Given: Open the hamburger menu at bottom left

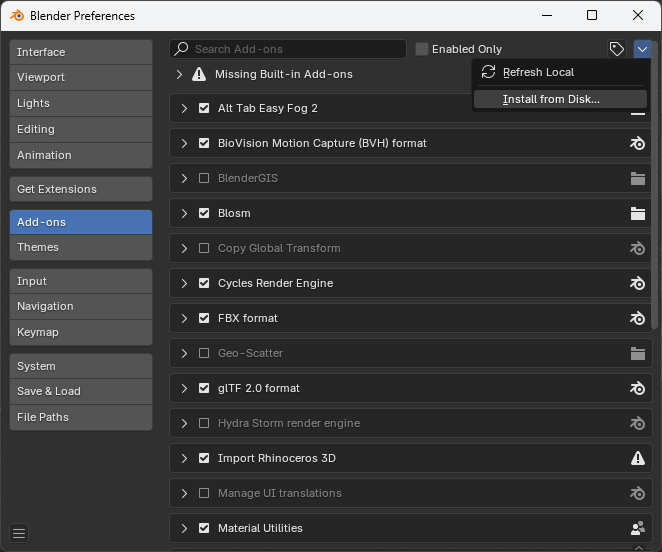Looking at the screenshot, I should [x=19, y=533].
